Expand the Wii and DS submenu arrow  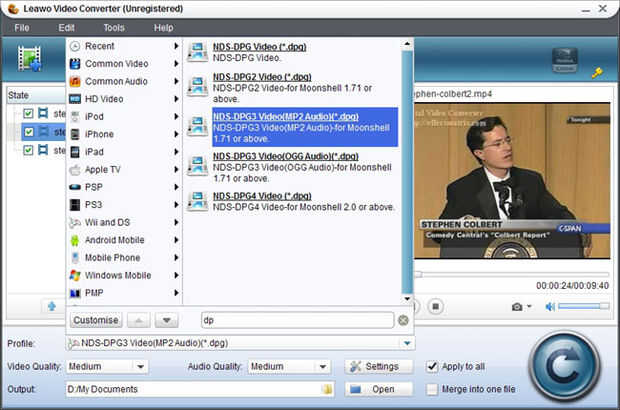(x=176, y=222)
